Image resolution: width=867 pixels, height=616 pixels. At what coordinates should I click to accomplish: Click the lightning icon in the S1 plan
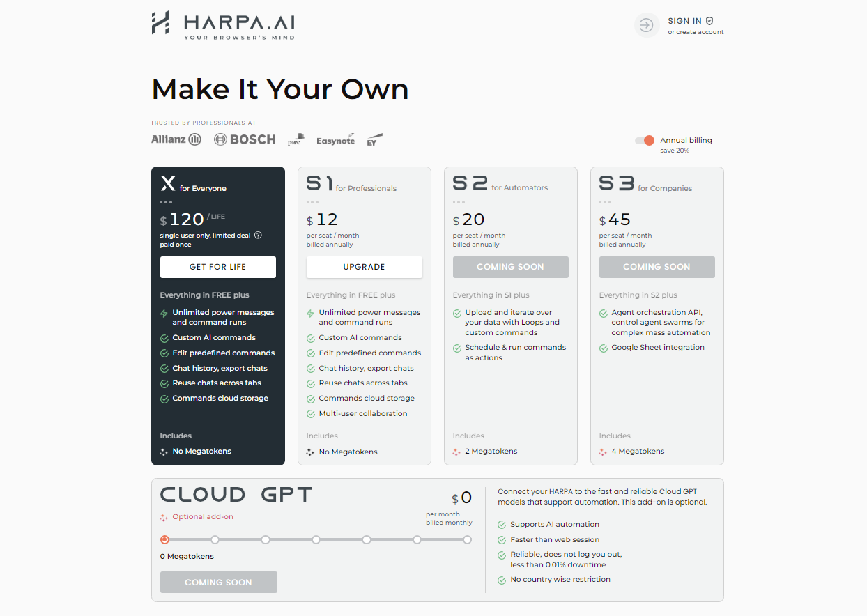(311, 314)
